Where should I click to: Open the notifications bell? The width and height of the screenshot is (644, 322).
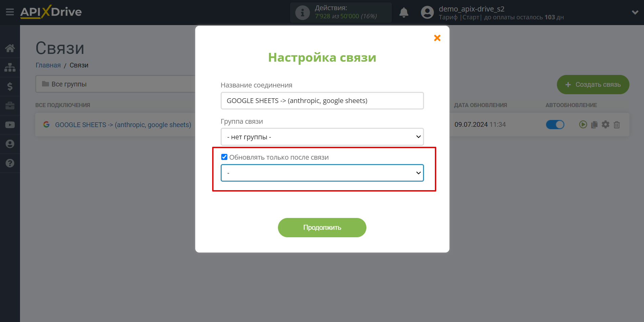(x=404, y=13)
